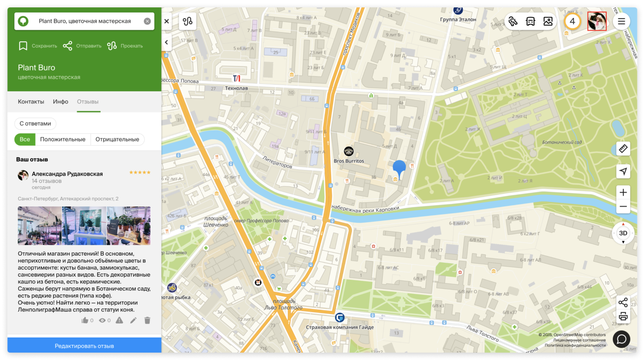
Task: Zoom out on the map
Action: tap(623, 206)
